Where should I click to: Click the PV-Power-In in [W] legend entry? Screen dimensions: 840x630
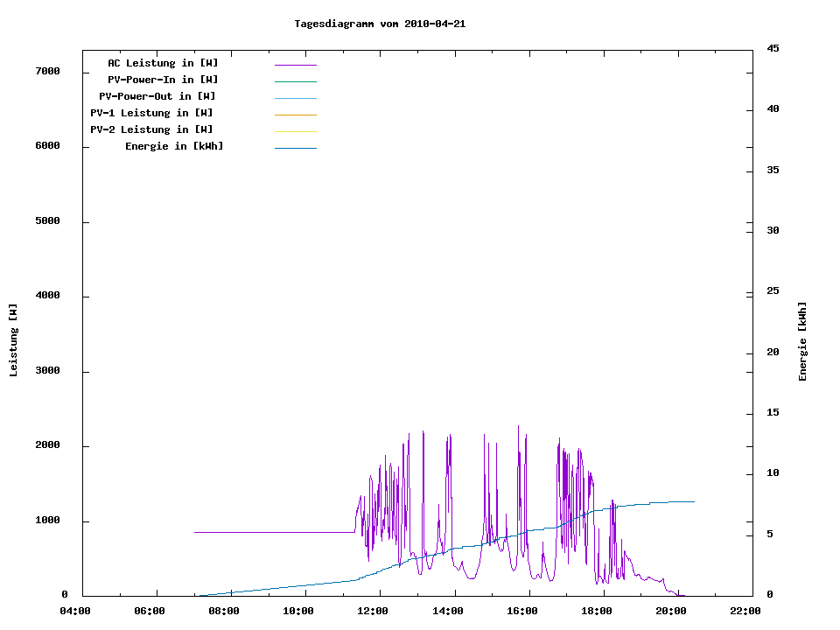pyautogui.click(x=163, y=80)
